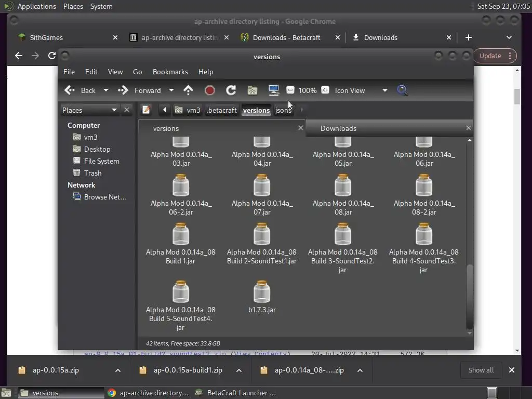Screen dimensions: 532x399
Task: Select Browse Network in sidebar
Action: coord(105,197)
